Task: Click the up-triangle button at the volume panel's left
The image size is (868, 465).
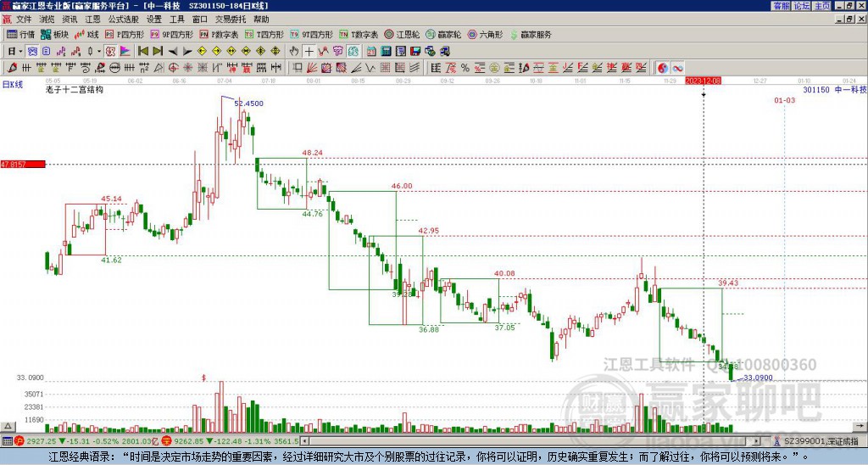Action: (x=8, y=427)
